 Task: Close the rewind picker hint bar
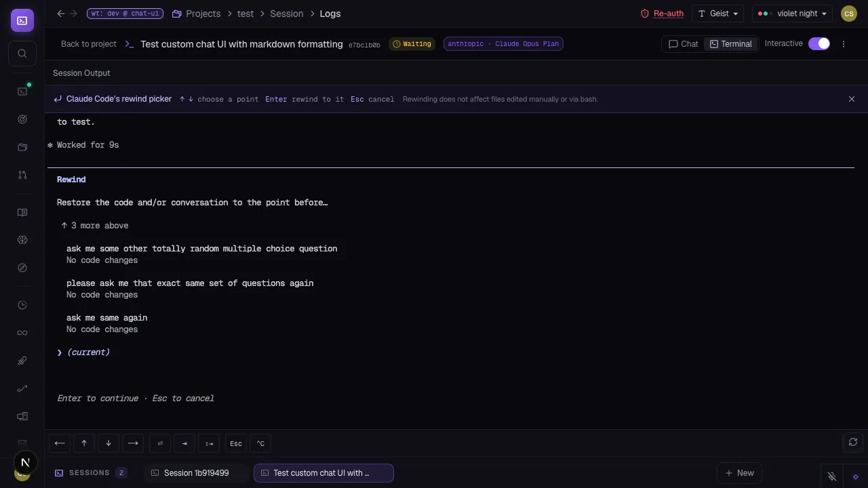tap(852, 99)
